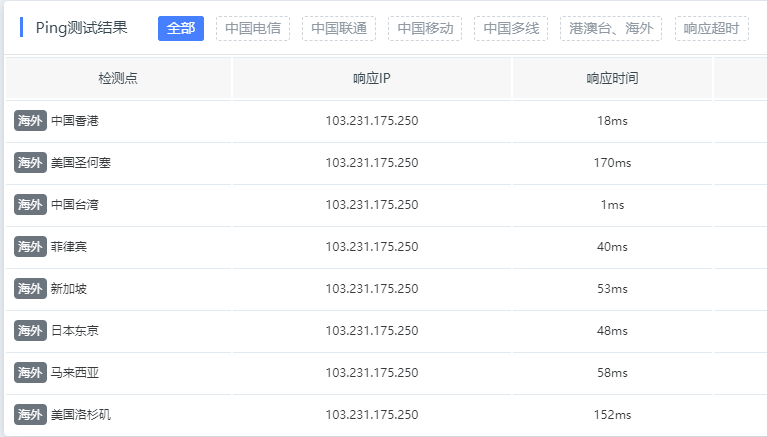Viewport: 767px width, 437px height.
Task: Click the 海外 badge beside 美国圣何塞
Action: point(30,163)
